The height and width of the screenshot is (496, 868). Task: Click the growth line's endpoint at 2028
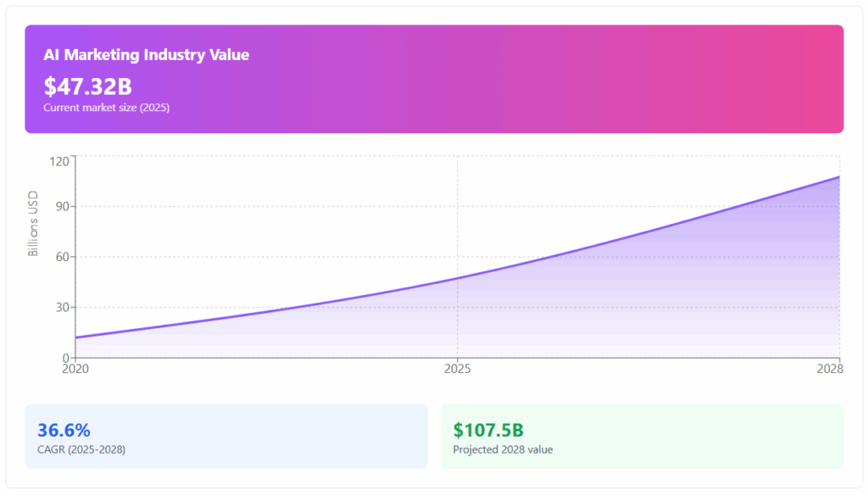[x=839, y=176]
